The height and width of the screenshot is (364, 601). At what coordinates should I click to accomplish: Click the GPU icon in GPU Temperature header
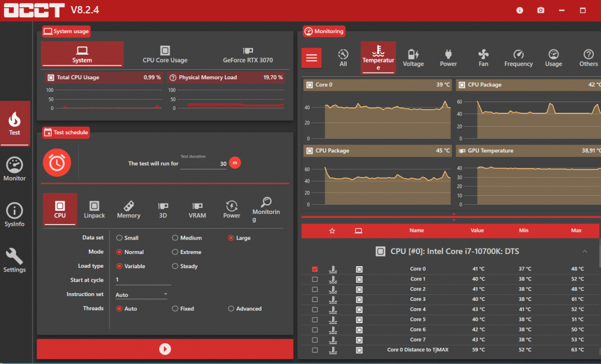coord(462,151)
